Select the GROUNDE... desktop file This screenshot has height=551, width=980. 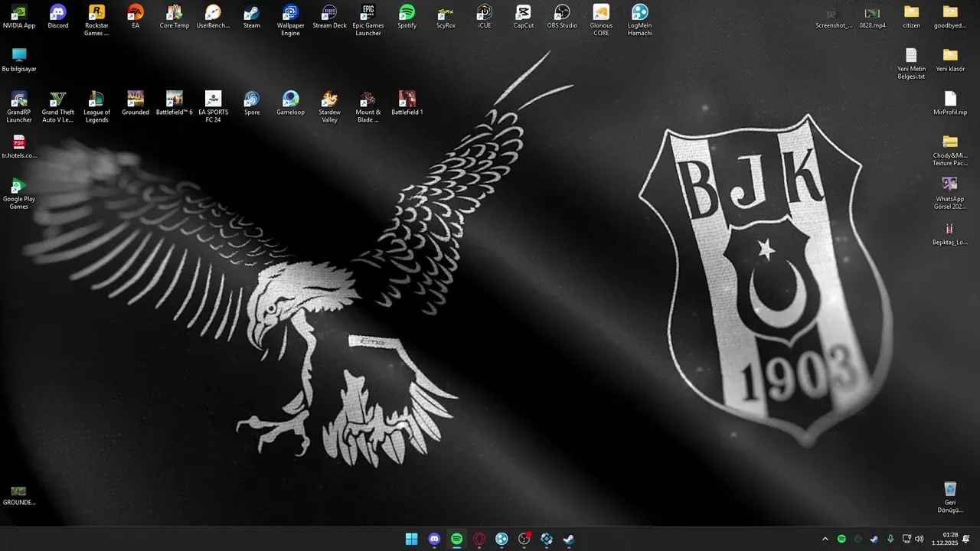[19, 494]
